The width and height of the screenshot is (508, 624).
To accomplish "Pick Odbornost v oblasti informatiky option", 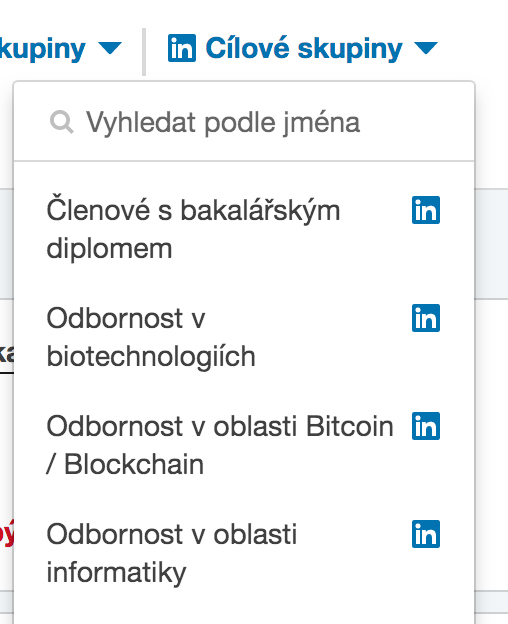I will click(x=244, y=553).
